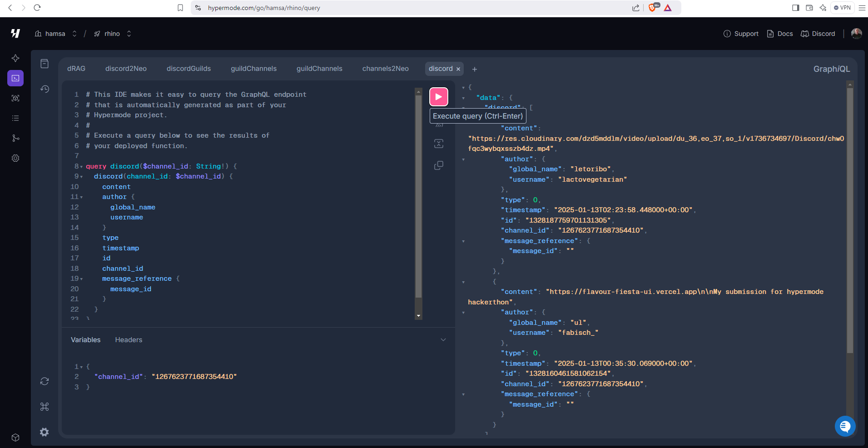Open the Docs link
This screenshot has width=868, height=448.
pyautogui.click(x=780, y=34)
